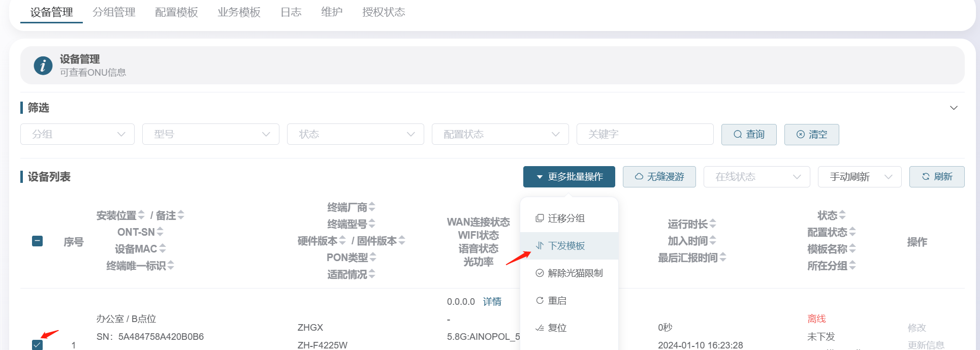Switch to the 配置模板 tab
Image resolution: width=980 pixels, height=350 pixels.
[x=176, y=12]
